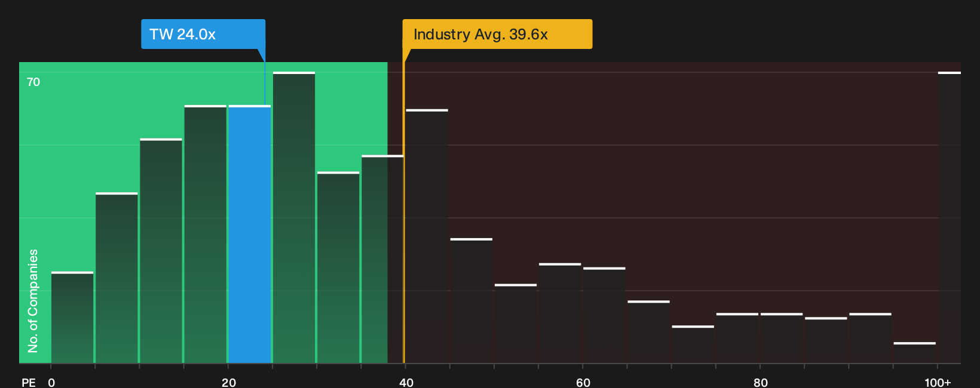Click the histogram bar for PE 30–35
980x388 pixels.
(x=338, y=267)
